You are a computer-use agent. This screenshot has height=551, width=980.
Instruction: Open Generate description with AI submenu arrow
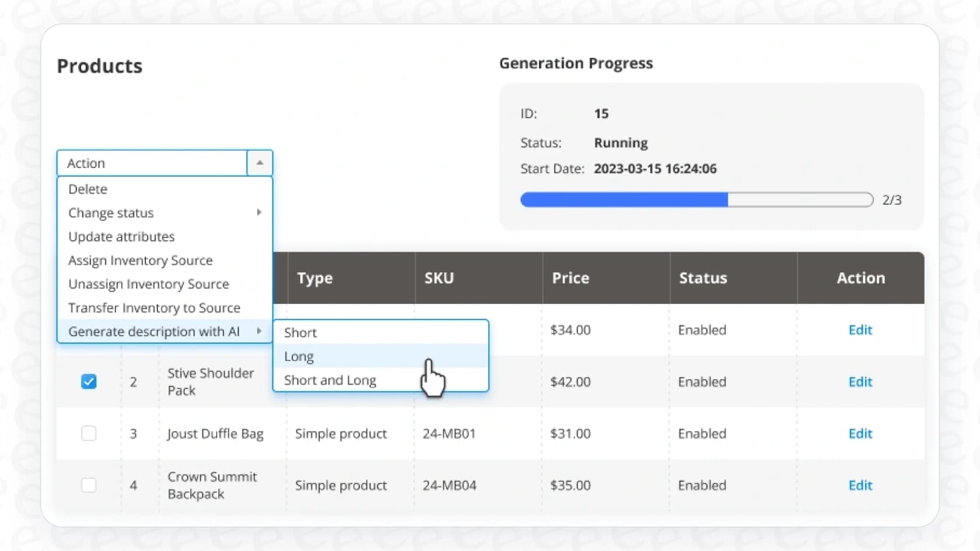click(259, 331)
